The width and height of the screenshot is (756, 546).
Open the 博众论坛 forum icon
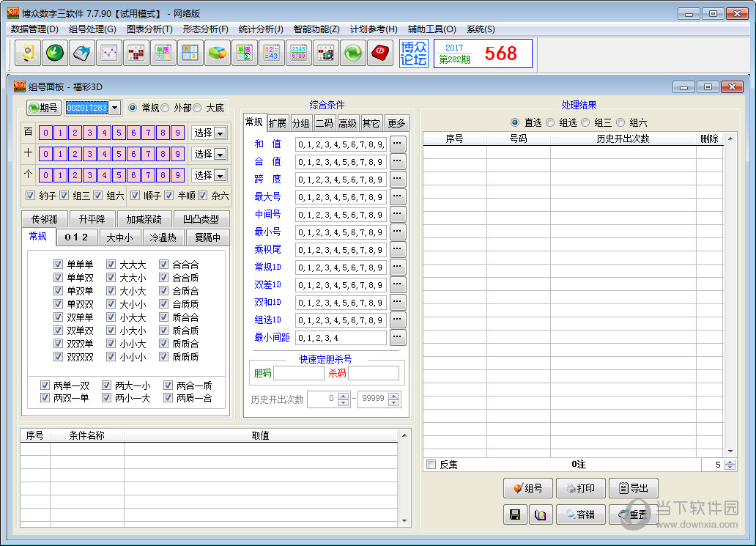click(x=414, y=54)
